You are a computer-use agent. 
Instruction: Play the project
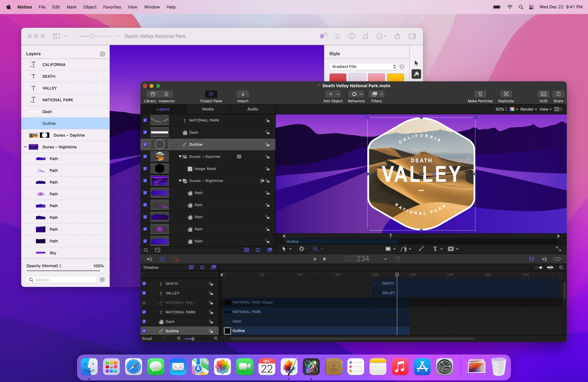tap(325, 259)
